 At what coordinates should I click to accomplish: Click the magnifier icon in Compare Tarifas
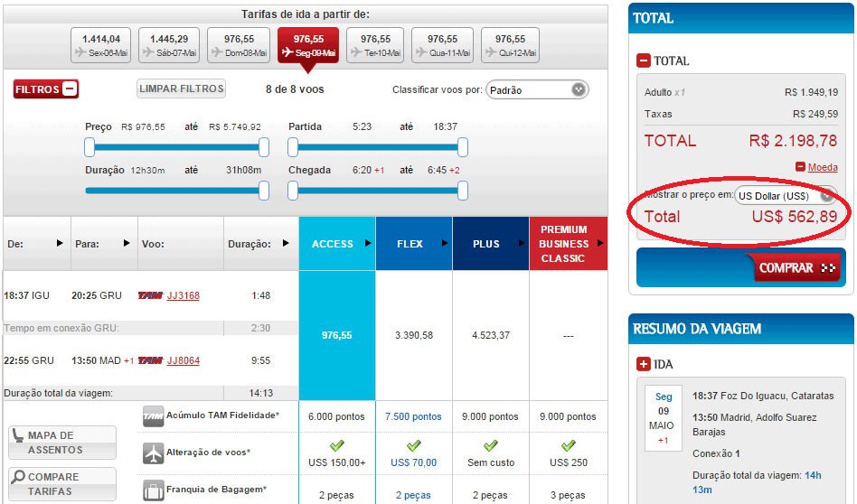[18, 477]
